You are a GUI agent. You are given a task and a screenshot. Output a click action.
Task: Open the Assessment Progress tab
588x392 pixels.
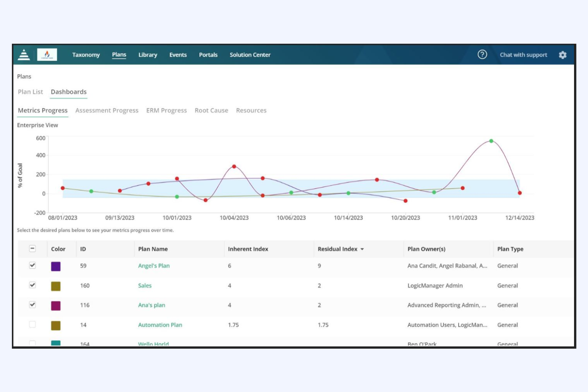(106, 110)
